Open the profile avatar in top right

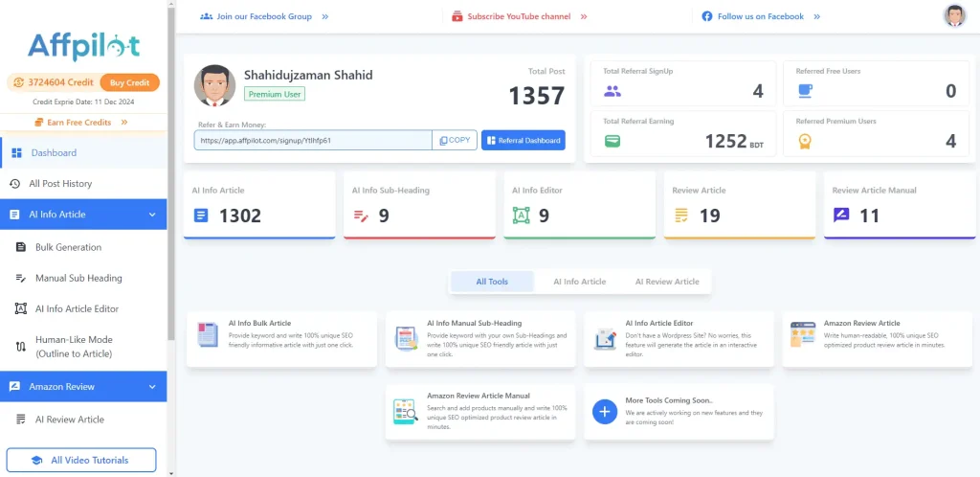[954, 15]
